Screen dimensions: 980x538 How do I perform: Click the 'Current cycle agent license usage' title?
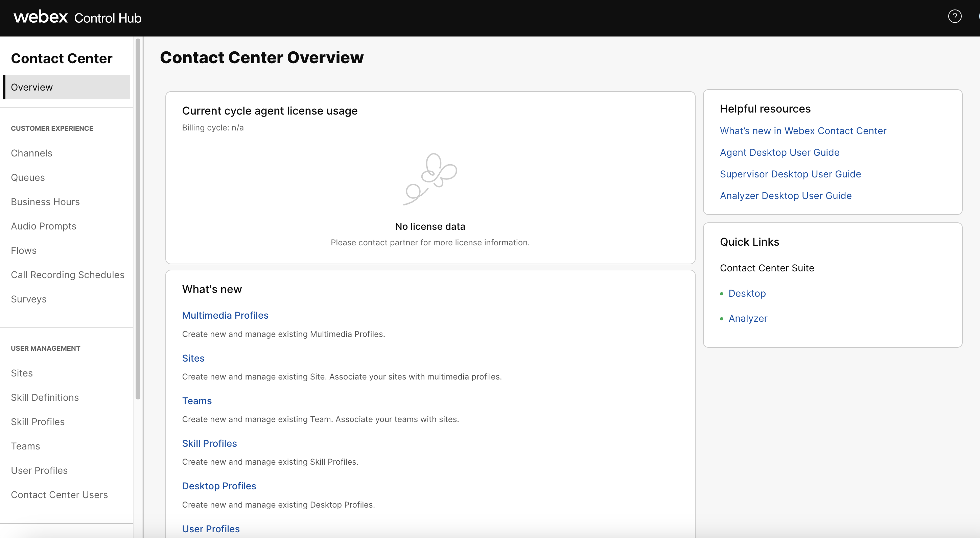click(x=270, y=111)
